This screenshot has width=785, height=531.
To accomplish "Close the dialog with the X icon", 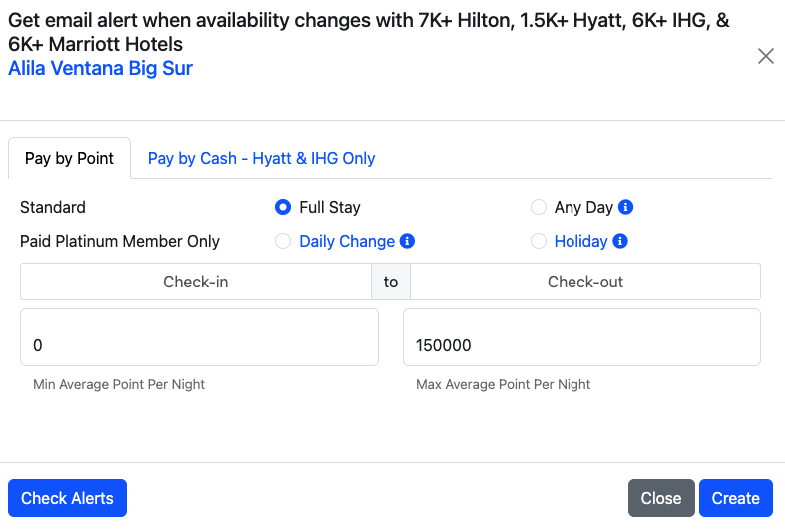I will pyautogui.click(x=765, y=56).
